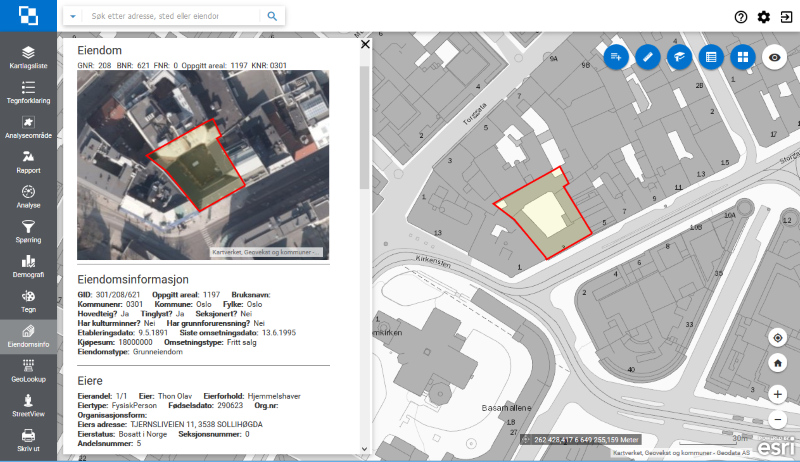Switch to the Rapport sidebar item
This screenshot has height=462, width=800.
(28, 162)
